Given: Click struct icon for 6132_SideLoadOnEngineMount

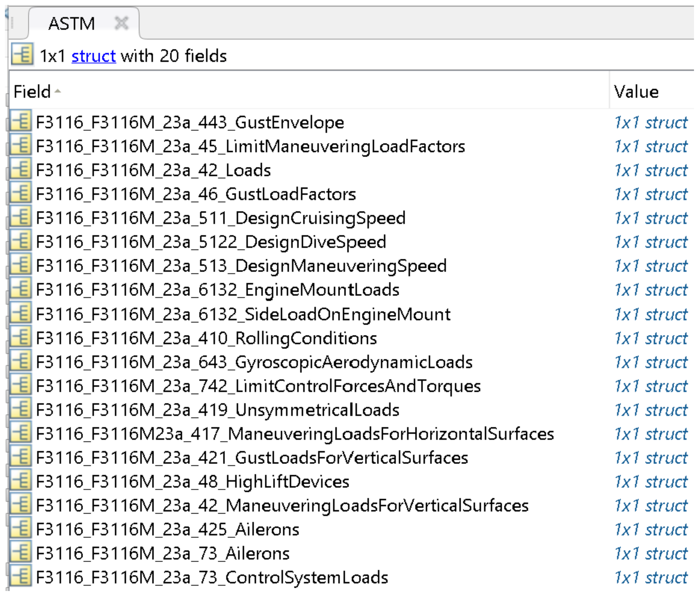Looking at the screenshot, I should (21, 312).
